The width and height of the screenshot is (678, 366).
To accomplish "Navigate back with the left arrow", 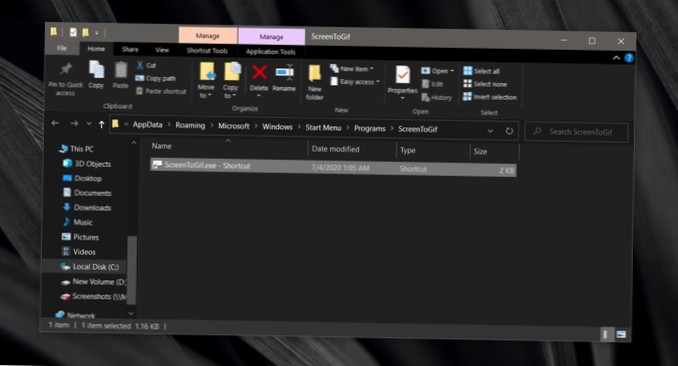I will (x=55, y=123).
